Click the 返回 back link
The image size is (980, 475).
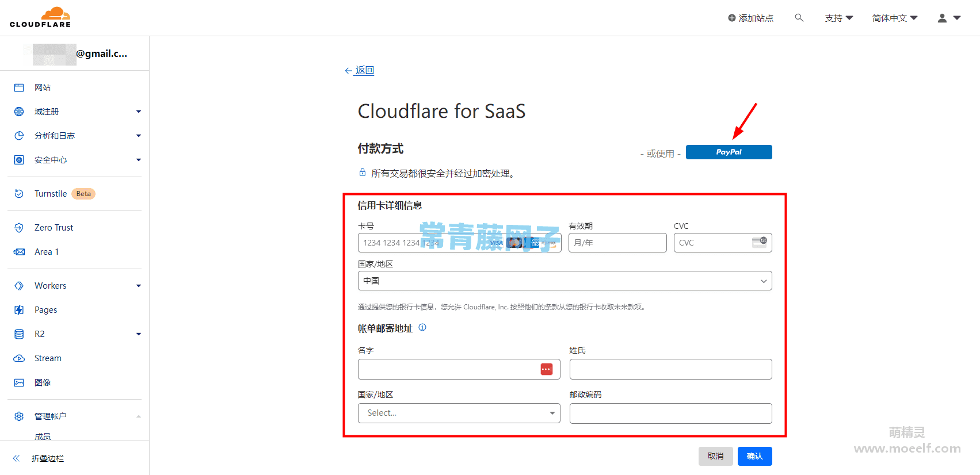[360, 70]
